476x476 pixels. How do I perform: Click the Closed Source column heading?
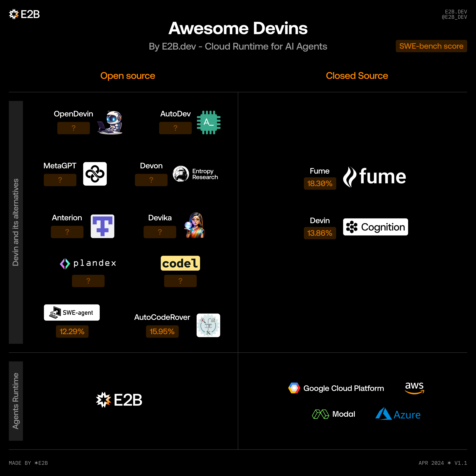coord(357,76)
